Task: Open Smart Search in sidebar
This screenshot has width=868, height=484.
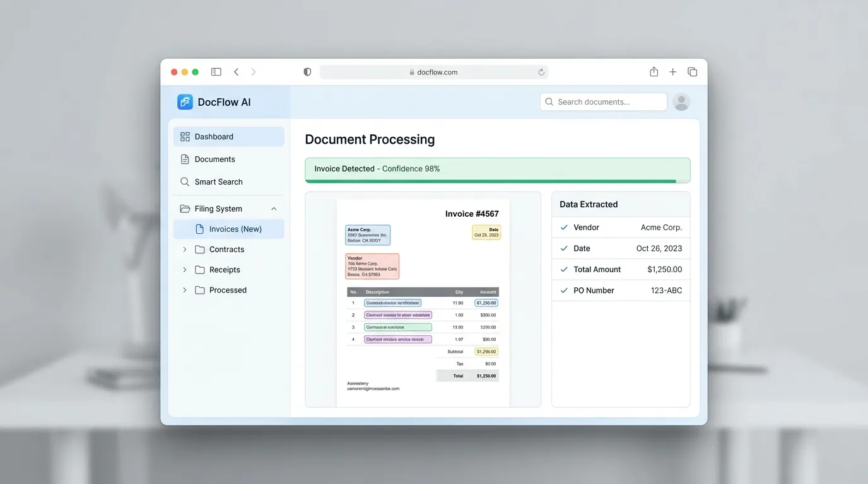Action: click(x=218, y=182)
